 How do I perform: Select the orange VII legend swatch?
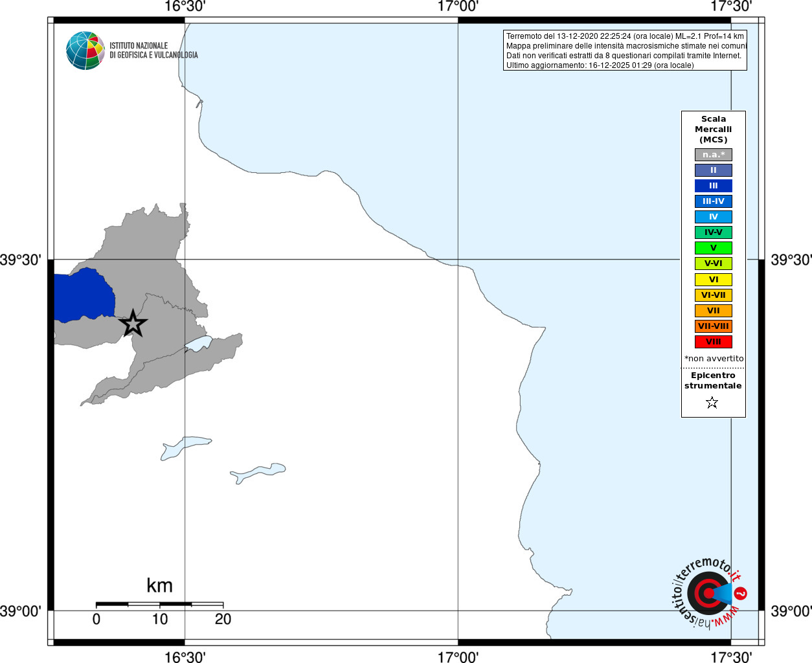(x=714, y=311)
